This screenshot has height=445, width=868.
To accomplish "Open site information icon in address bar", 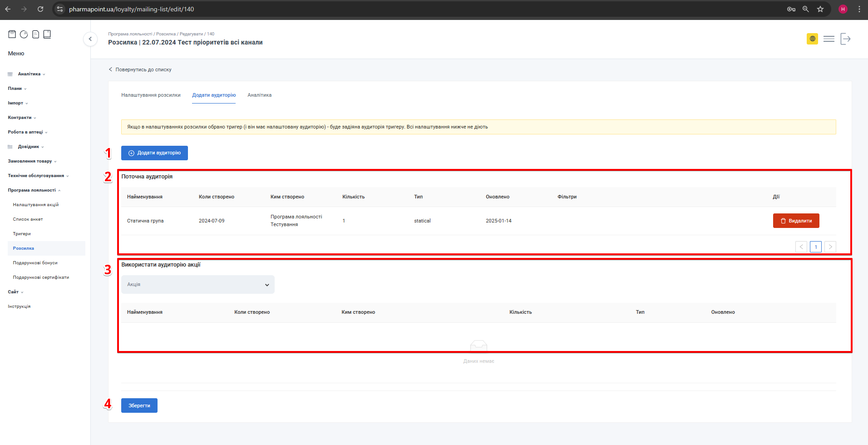I will (x=60, y=9).
